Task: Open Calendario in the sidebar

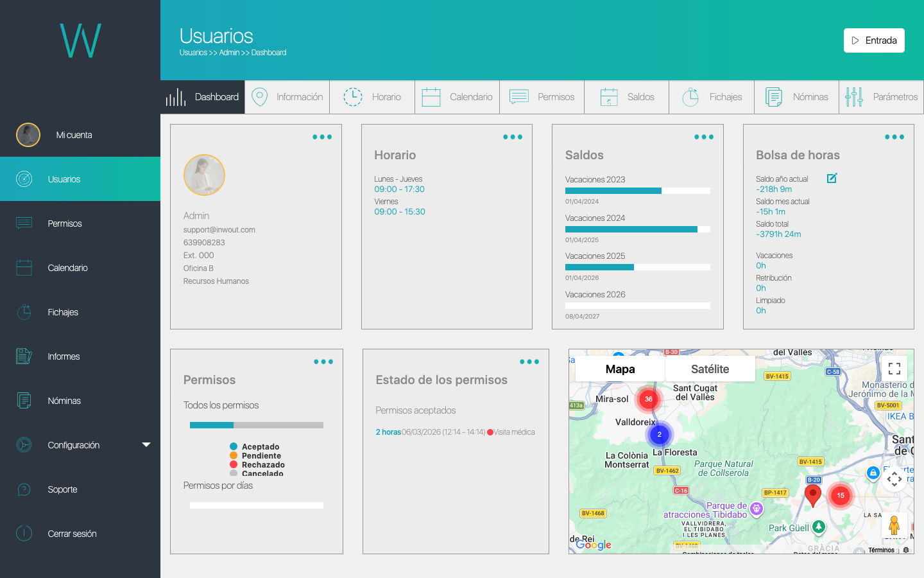Action: point(80,268)
